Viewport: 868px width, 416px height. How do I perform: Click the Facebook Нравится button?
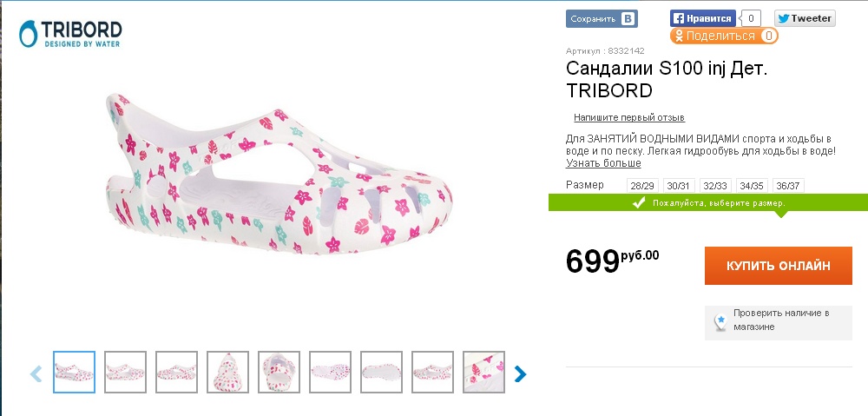click(x=703, y=18)
